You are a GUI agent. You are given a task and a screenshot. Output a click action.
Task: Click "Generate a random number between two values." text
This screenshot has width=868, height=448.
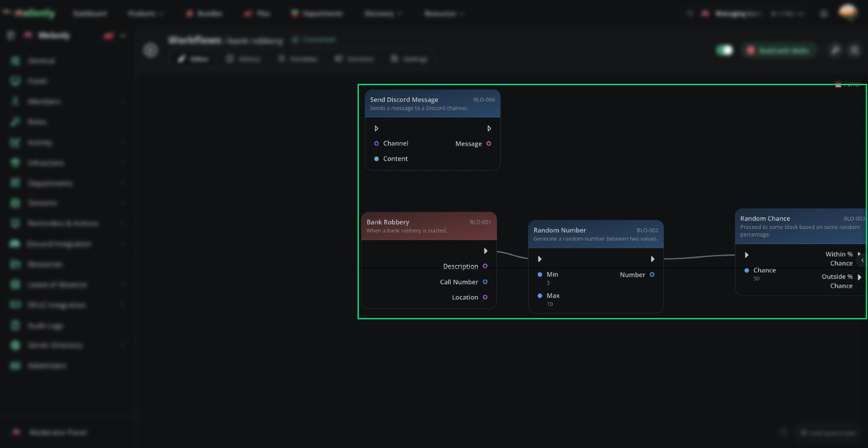[596, 239]
